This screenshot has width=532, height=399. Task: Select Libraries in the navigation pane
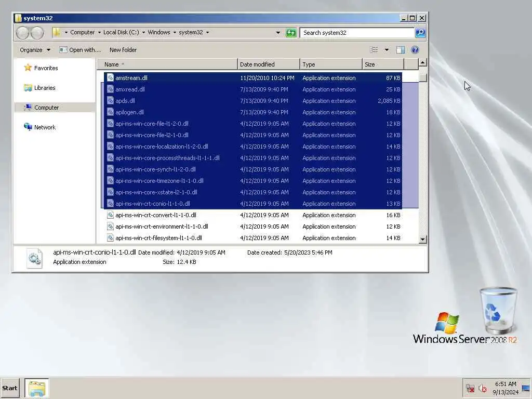[45, 87]
